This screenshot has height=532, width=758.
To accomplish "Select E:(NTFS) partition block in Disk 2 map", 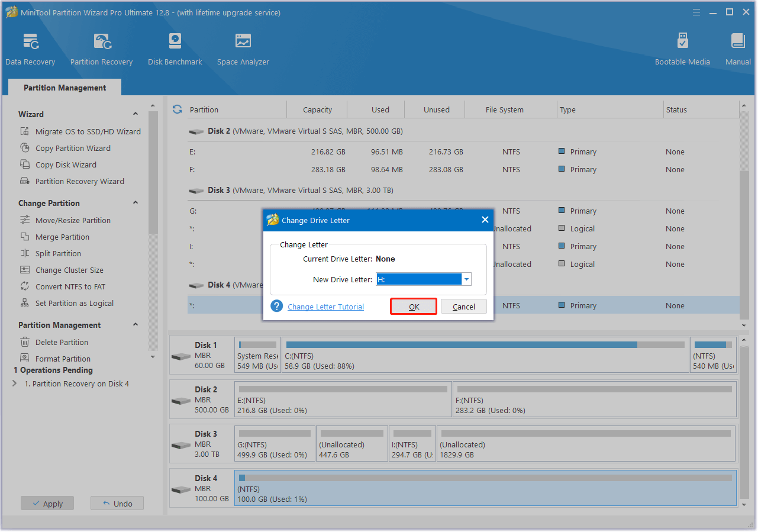I will (x=343, y=399).
